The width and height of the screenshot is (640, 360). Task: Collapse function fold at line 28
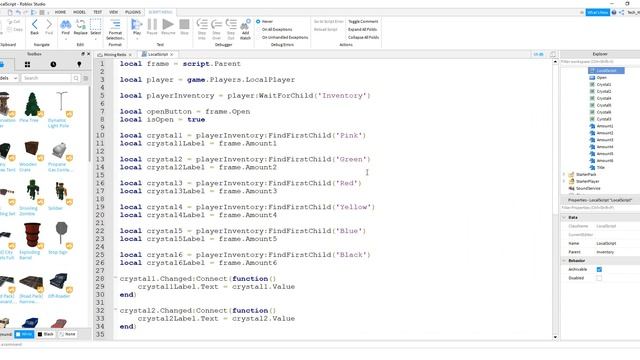click(x=116, y=278)
